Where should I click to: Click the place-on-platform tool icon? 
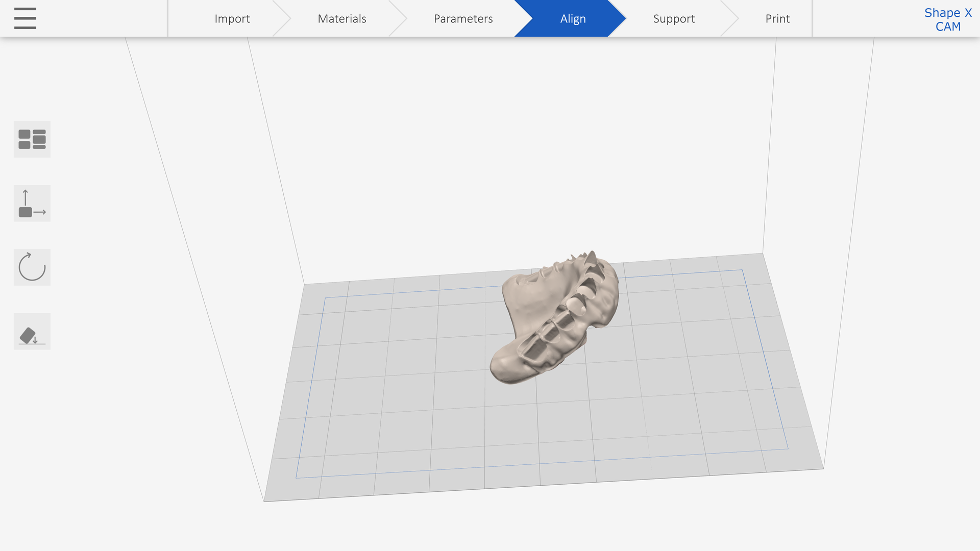coord(32,332)
